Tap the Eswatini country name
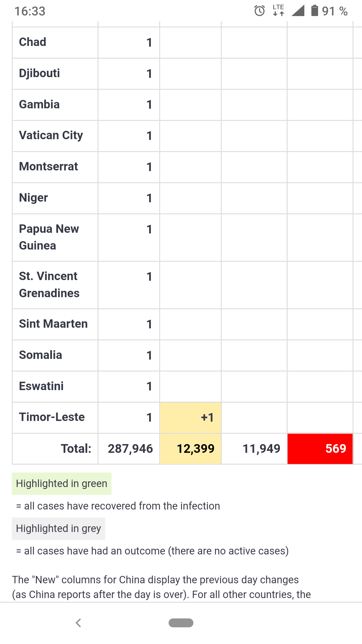The image size is (362, 644). pos(41,386)
